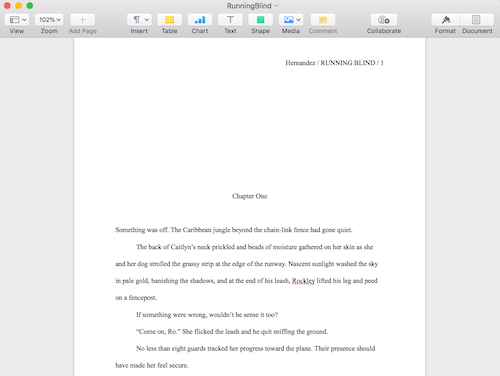The height and width of the screenshot is (376, 500).
Task: Open the Collaborate sharing icon
Action: [384, 20]
